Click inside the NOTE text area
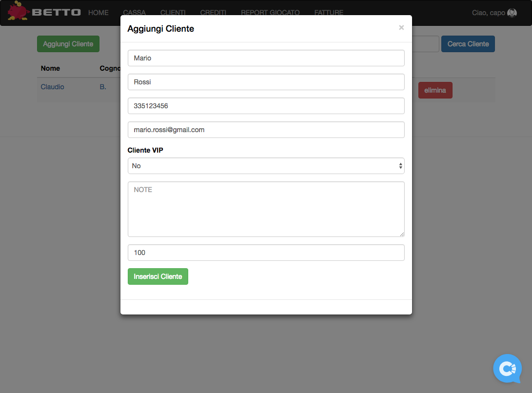Image resolution: width=532 pixels, height=393 pixels. 266,209
